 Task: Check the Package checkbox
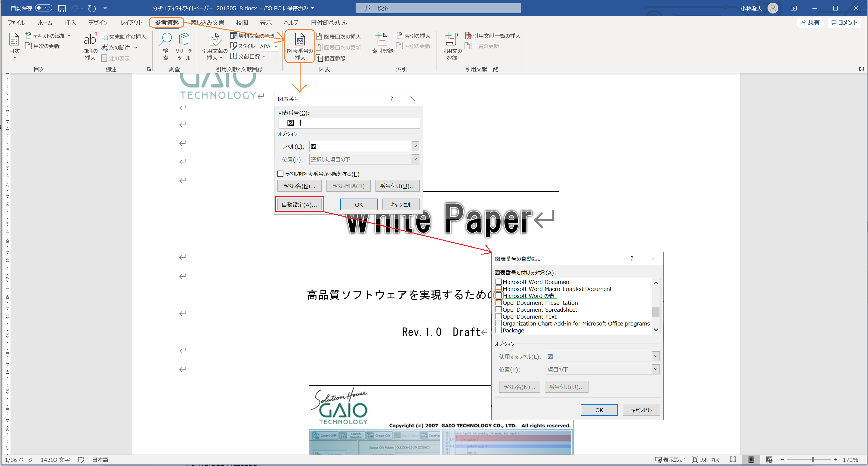coord(498,330)
